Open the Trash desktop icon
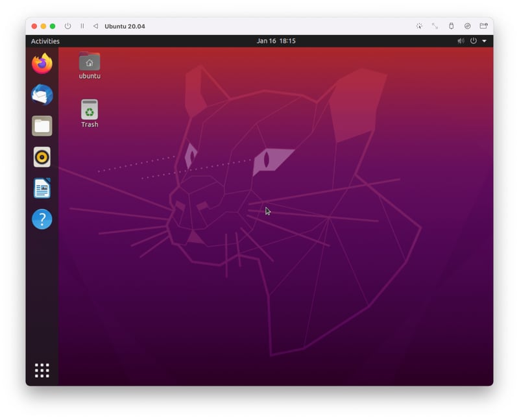The image size is (519, 420). [x=90, y=110]
